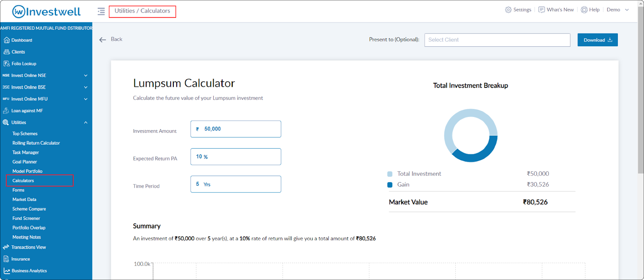Click the Dashboard home icon
The image size is (644, 280).
[x=6, y=40]
